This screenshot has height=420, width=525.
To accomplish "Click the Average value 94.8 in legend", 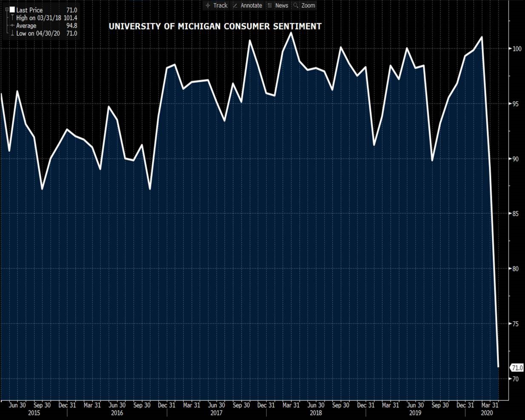I will (71, 26).
